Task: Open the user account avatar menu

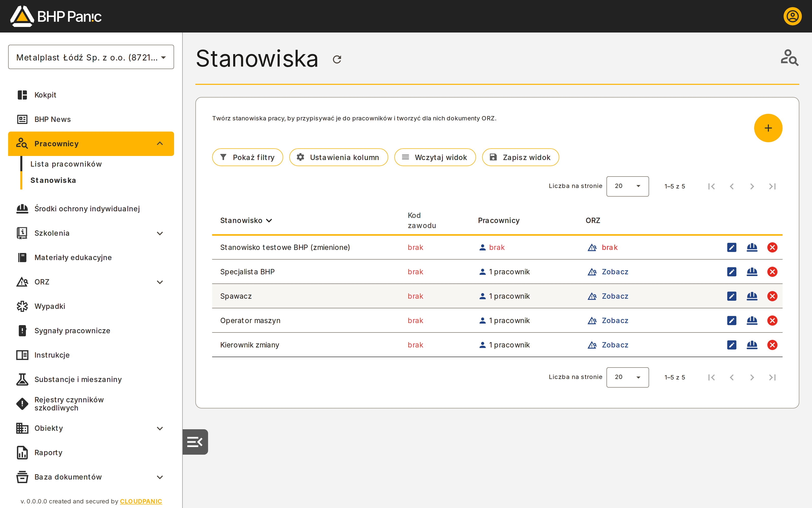Action: tap(792, 16)
